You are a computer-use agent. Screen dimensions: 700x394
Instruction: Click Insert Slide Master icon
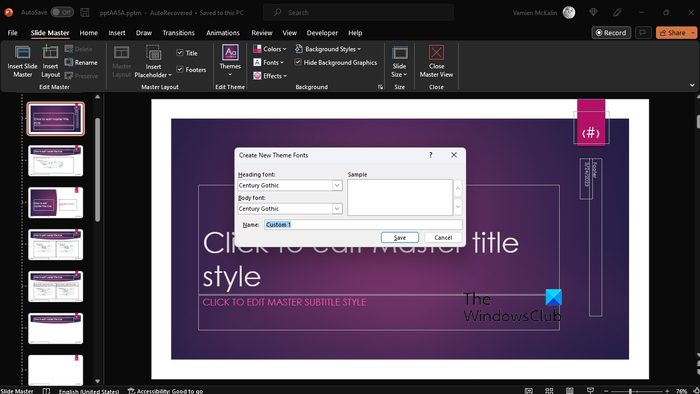pos(22,62)
